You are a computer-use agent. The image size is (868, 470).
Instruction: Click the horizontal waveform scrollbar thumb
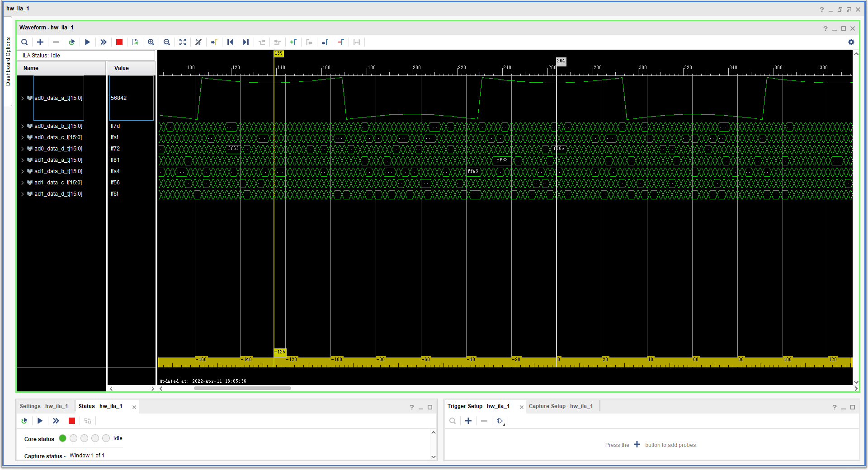(242, 388)
